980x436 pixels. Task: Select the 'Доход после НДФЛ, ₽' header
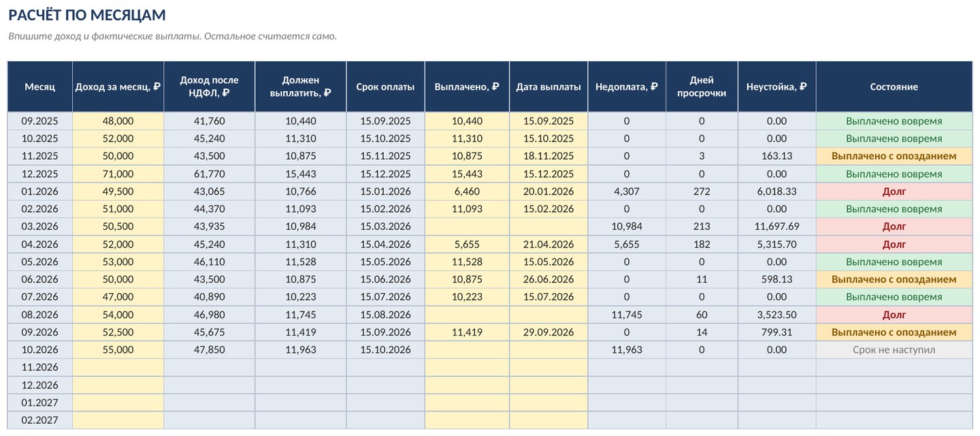(210, 87)
